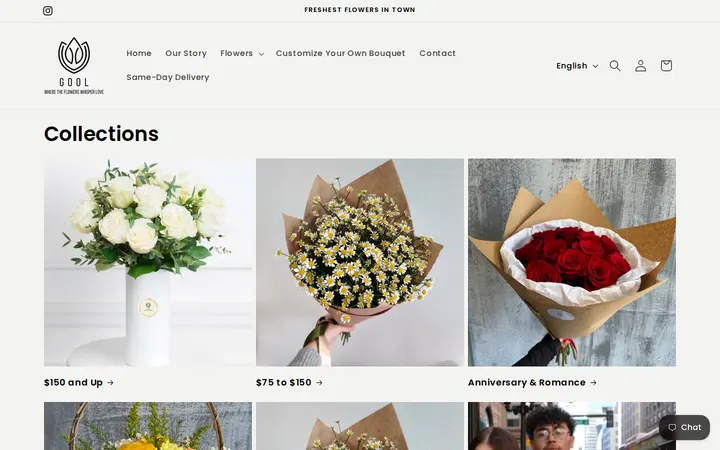Open the Same-Day Delivery page
720x450 pixels.
point(168,77)
